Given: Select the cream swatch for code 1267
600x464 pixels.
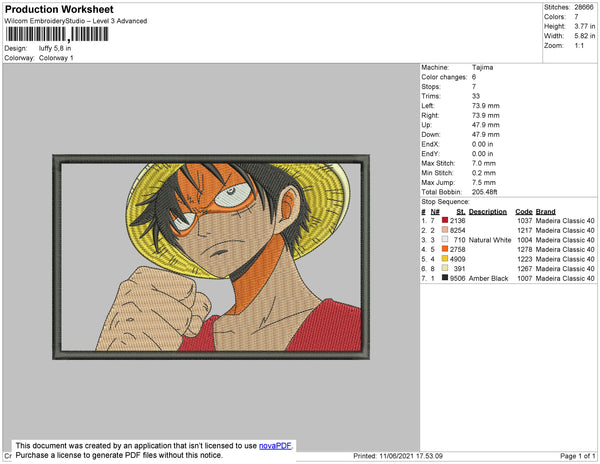Looking at the screenshot, I should pos(445,268).
